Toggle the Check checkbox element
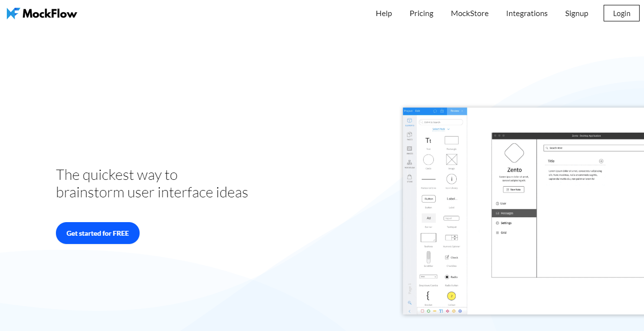 [447, 257]
